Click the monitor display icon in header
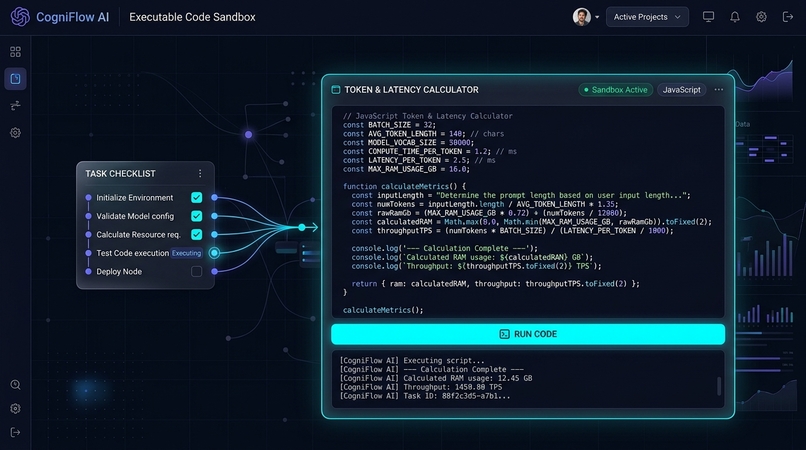The height and width of the screenshot is (450, 806). (708, 17)
